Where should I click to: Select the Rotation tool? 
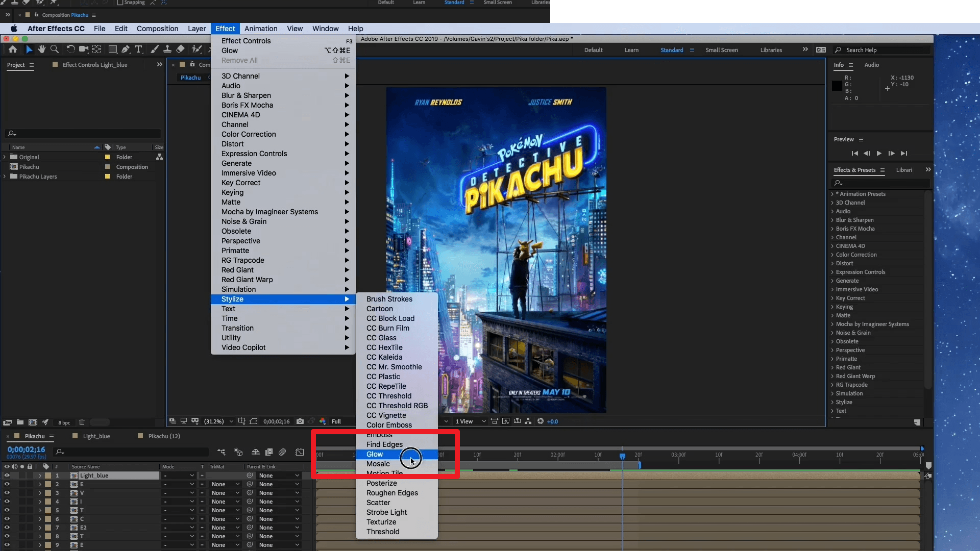[70, 49]
